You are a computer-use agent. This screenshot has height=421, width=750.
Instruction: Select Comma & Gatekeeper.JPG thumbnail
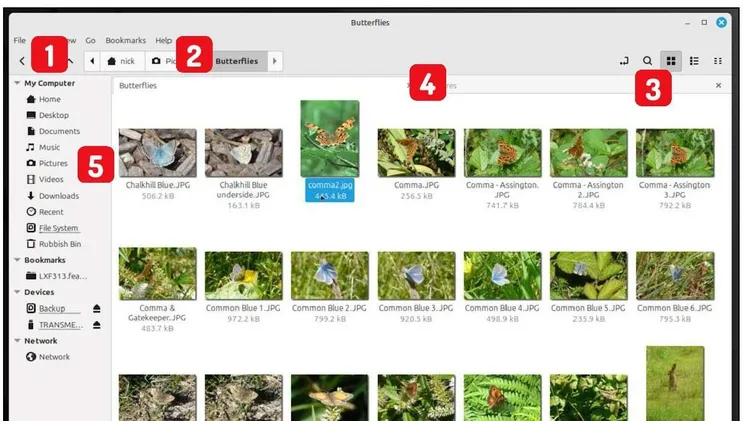[x=157, y=274]
